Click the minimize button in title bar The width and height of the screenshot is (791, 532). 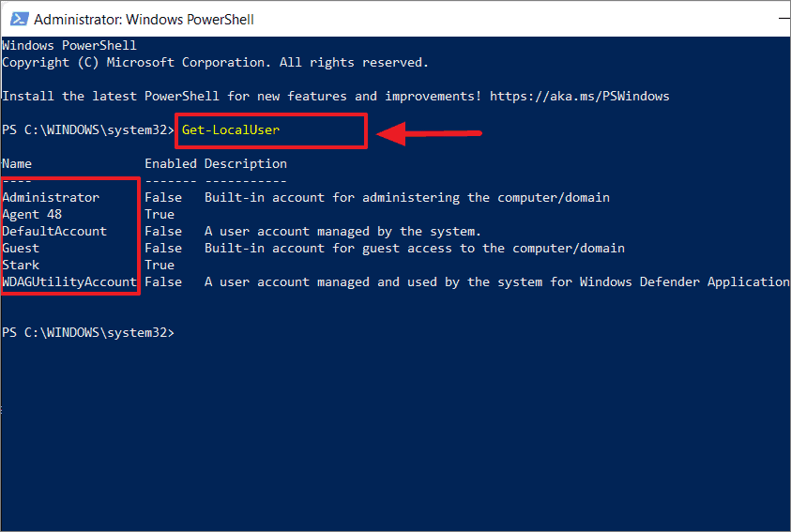(784, 19)
